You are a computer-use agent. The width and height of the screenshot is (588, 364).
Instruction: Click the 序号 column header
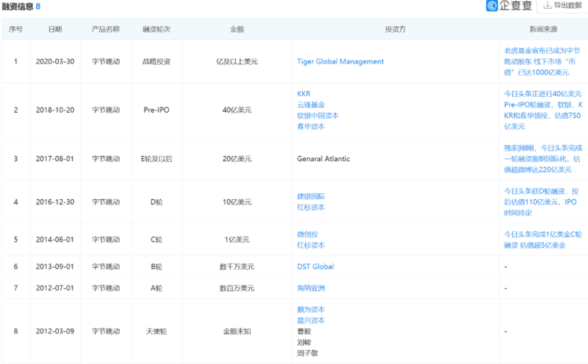pos(16,29)
